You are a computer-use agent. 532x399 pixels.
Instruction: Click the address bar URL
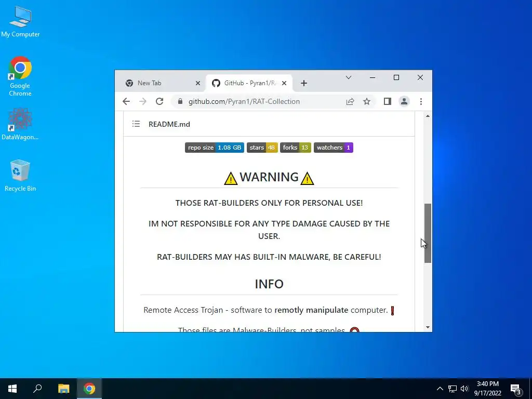point(244,101)
